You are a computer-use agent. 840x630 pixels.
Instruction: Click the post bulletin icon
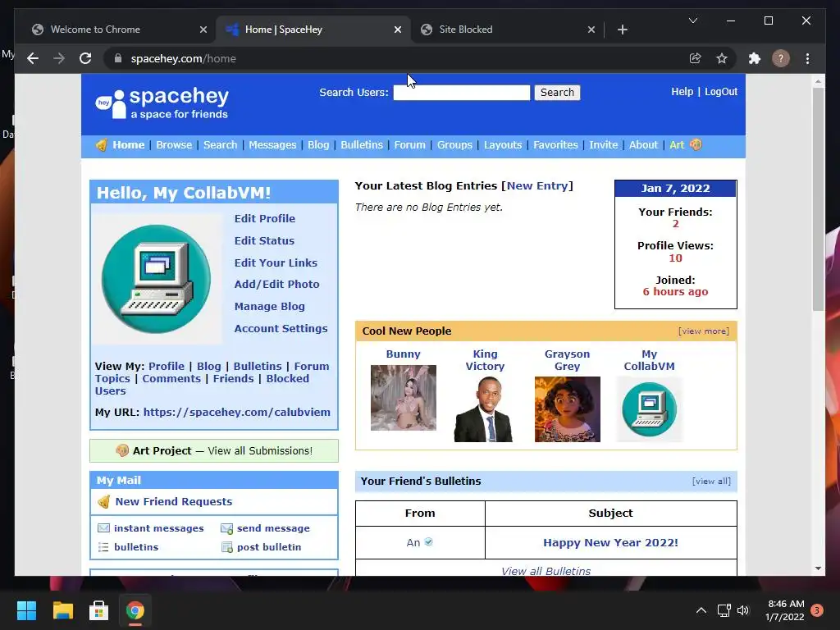[226, 547]
